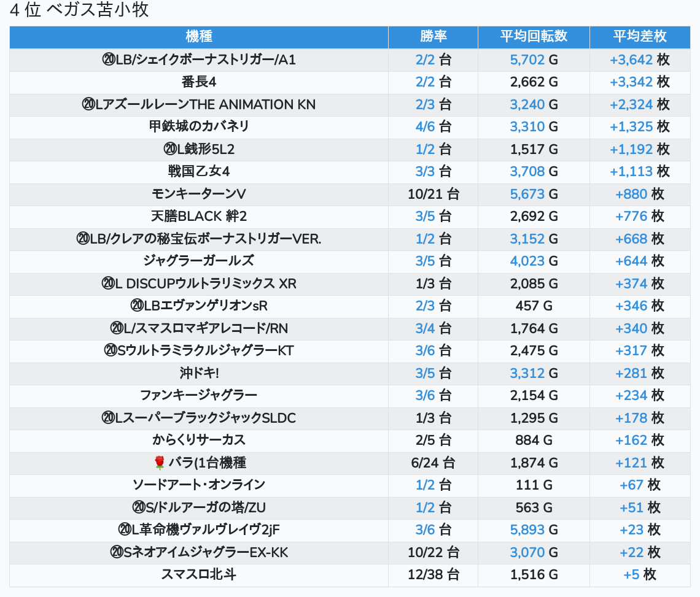Viewport: 700px width, 597px height.
Task: Click the 5,893 spins value for ヴァルヴレイヴ
Action: tap(527, 530)
